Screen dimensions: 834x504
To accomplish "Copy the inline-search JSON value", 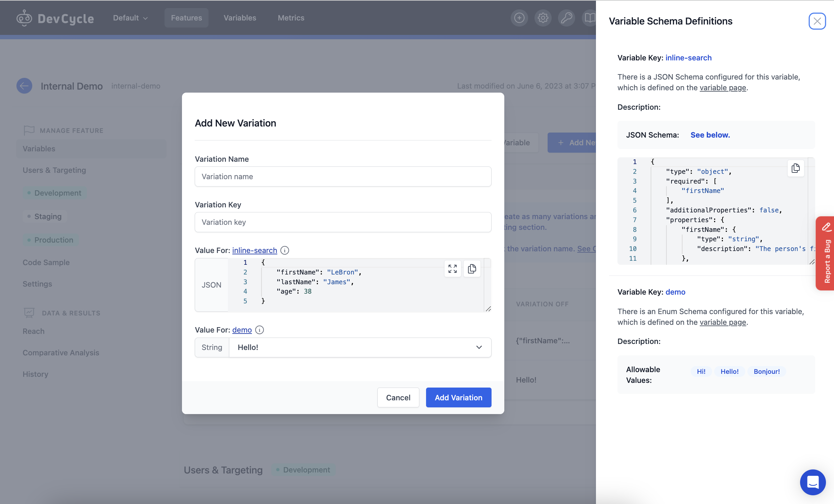I will (x=472, y=269).
